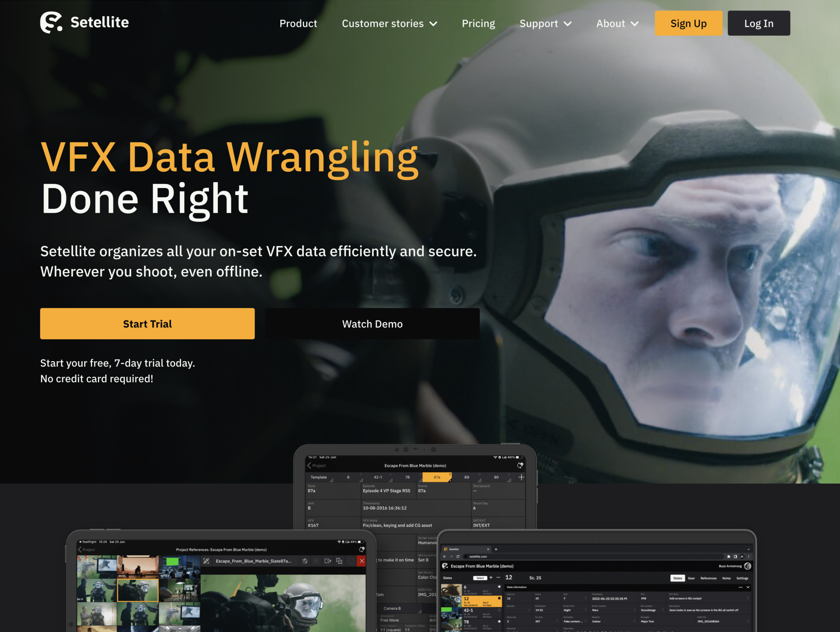The width and height of the screenshot is (840, 632).
Task: Toggle the star on slate 6 row
Action: point(499,587)
